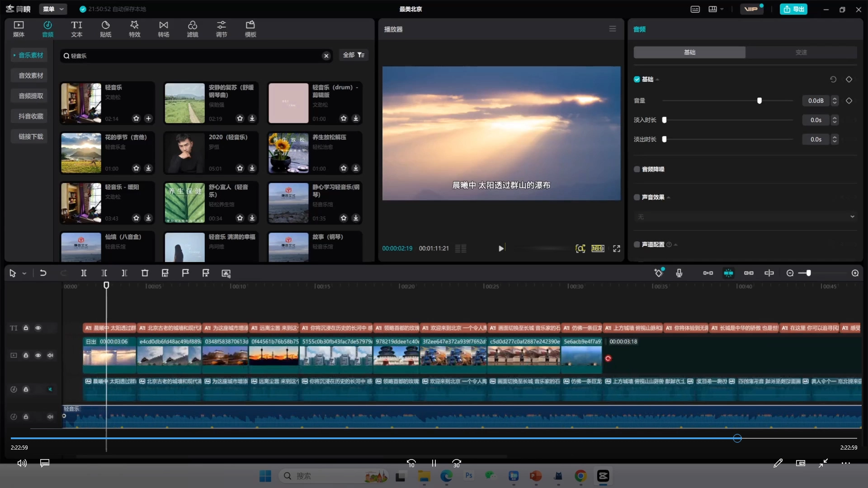Click the delete clip trash icon
Viewport: 868px width, 488px height.
(x=145, y=273)
